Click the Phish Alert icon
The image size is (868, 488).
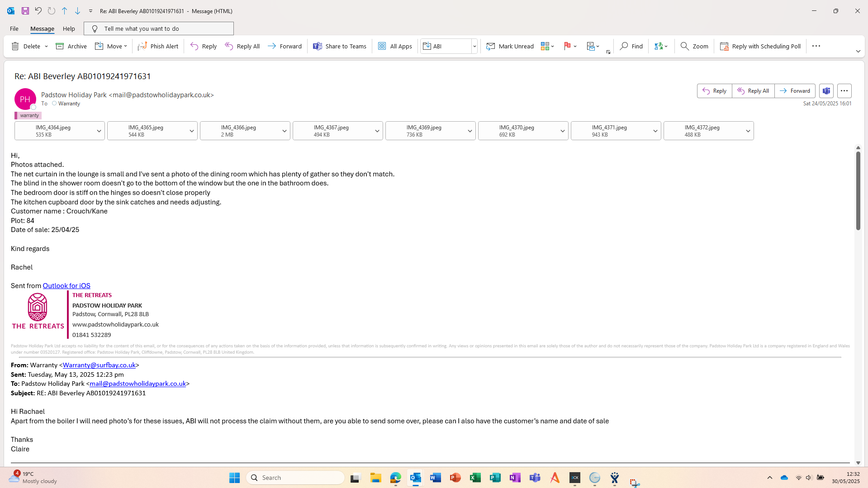coord(142,46)
